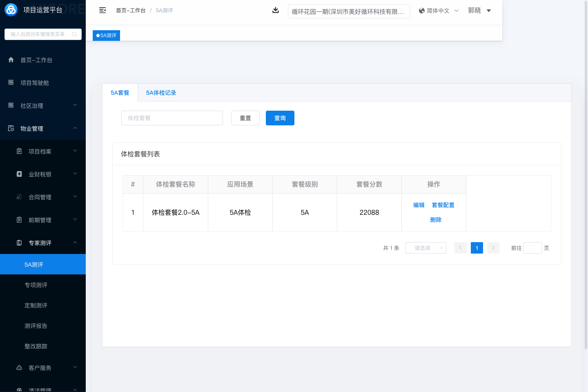Image resolution: width=588 pixels, height=392 pixels.
Task: Switch to the 5A体检记录 tab
Action: point(161,93)
